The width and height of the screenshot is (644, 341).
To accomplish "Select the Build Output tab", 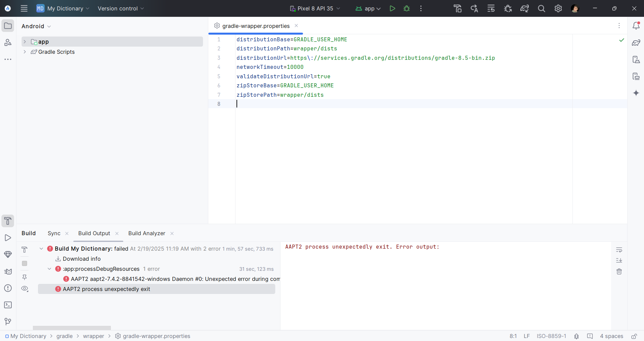I will (x=94, y=233).
